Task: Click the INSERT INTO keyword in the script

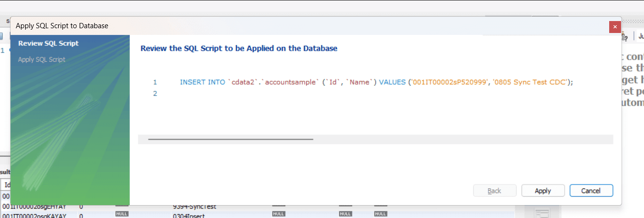Action: (x=202, y=82)
